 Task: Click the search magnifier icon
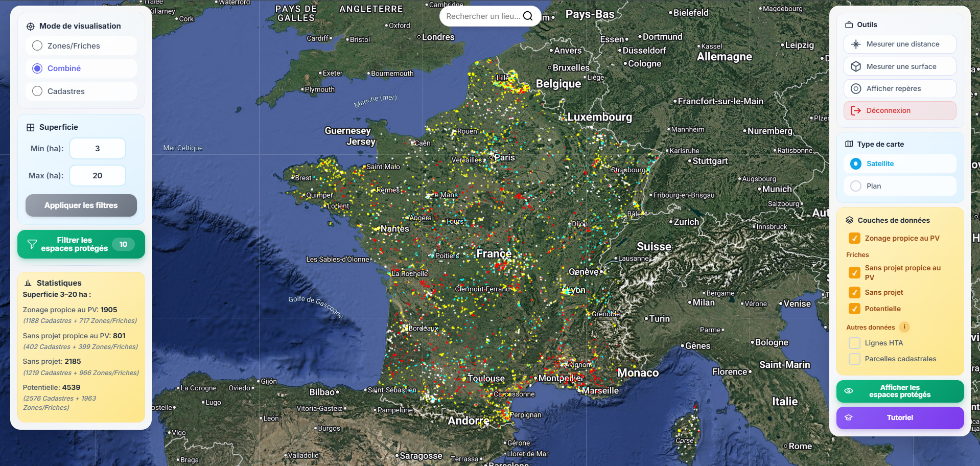[528, 16]
